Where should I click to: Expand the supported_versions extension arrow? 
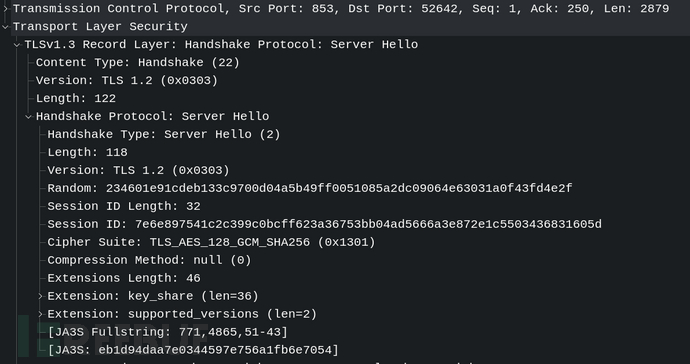(40, 314)
